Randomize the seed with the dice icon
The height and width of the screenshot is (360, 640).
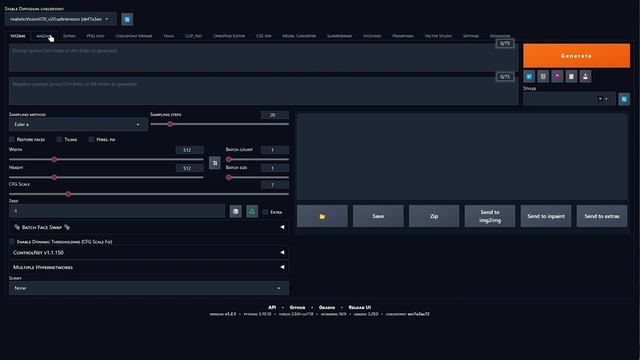tap(236, 211)
